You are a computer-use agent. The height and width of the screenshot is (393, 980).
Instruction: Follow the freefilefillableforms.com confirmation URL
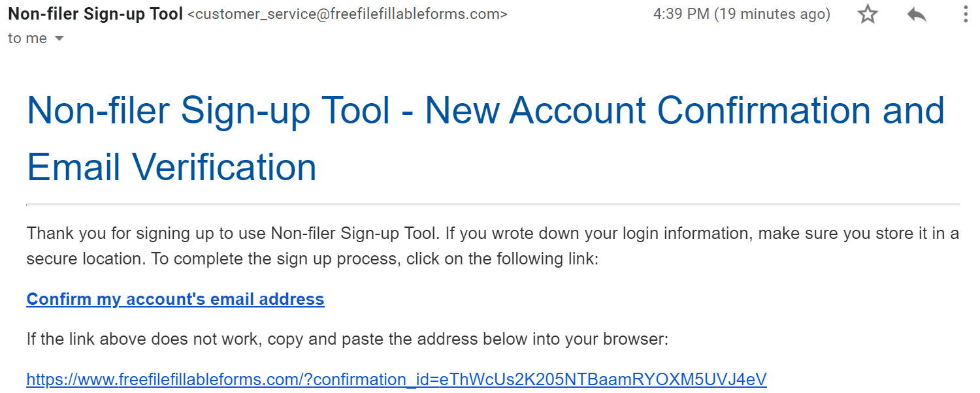(x=396, y=379)
